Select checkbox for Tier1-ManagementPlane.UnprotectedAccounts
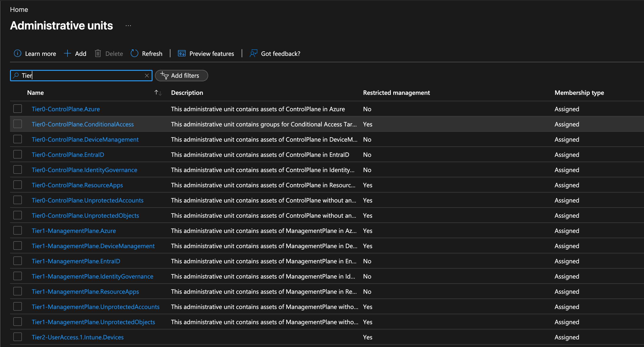Viewport: 644px width, 347px height. coord(18,307)
